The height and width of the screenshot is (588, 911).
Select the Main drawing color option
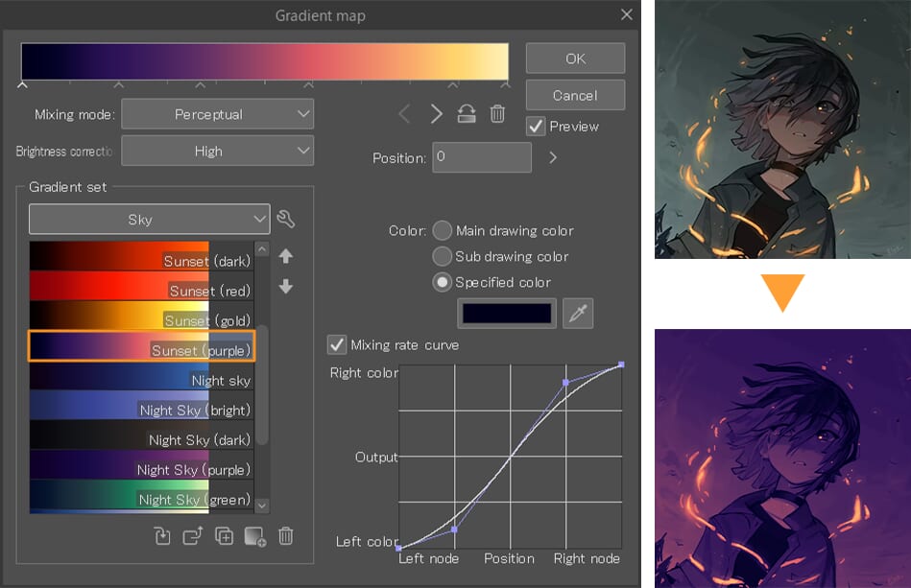(442, 230)
